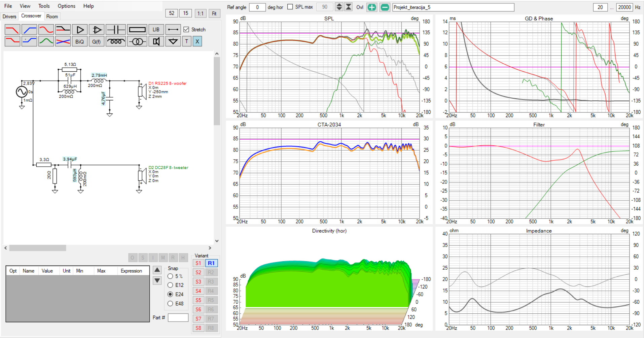
Task: Switch to the Drivers tab
Action: 9,16
